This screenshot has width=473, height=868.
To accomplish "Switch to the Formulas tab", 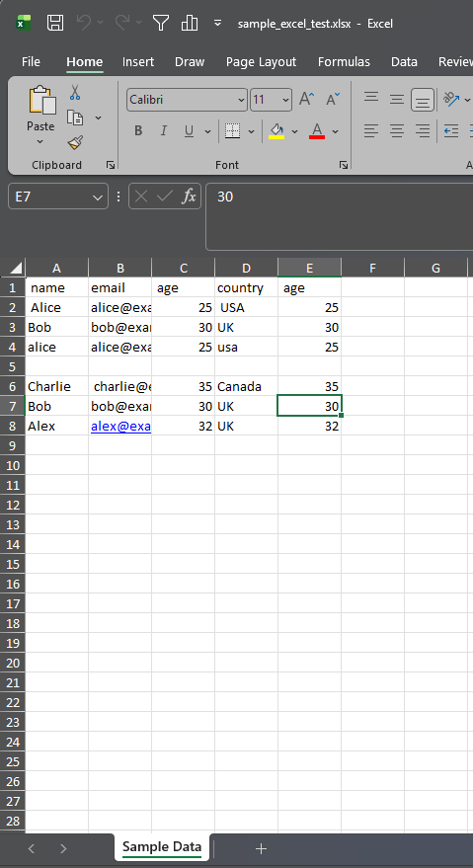I will point(344,61).
